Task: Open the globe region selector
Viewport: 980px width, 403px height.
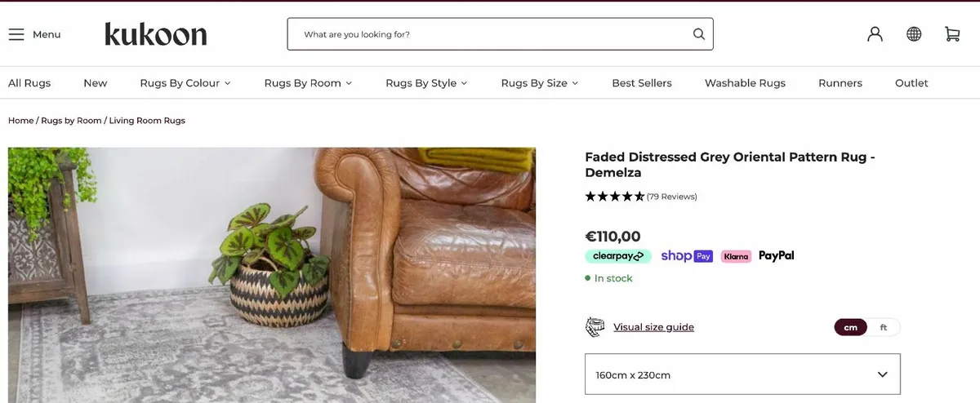Action: coord(914,34)
